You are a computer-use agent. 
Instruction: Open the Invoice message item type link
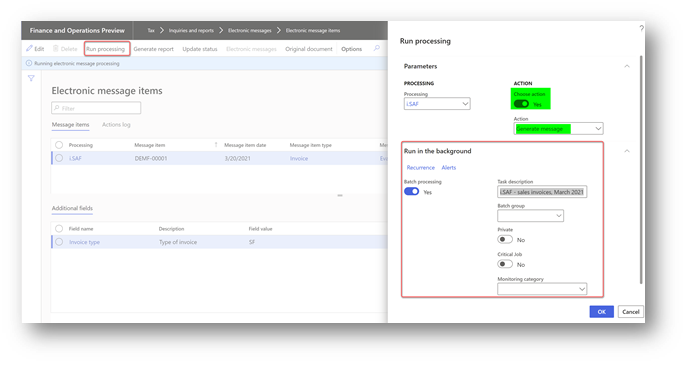point(299,159)
